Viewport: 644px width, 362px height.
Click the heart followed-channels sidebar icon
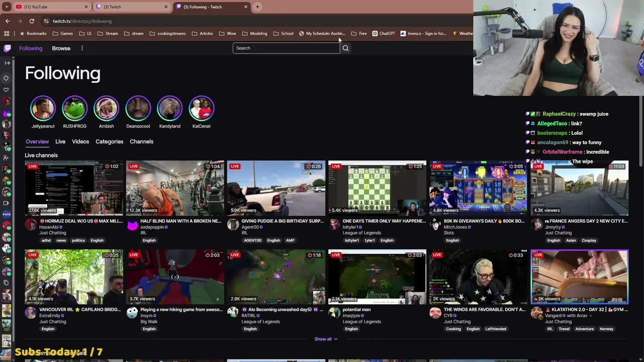coord(7,89)
